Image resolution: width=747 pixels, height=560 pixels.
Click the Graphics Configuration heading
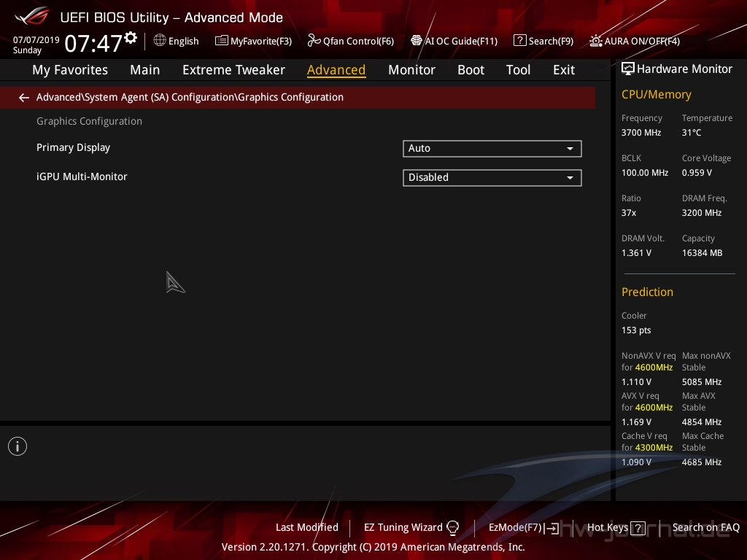[x=89, y=122]
